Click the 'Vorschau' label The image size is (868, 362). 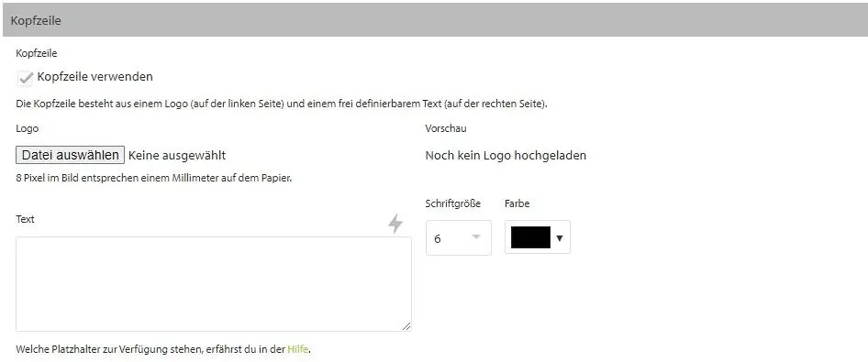click(x=446, y=129)
